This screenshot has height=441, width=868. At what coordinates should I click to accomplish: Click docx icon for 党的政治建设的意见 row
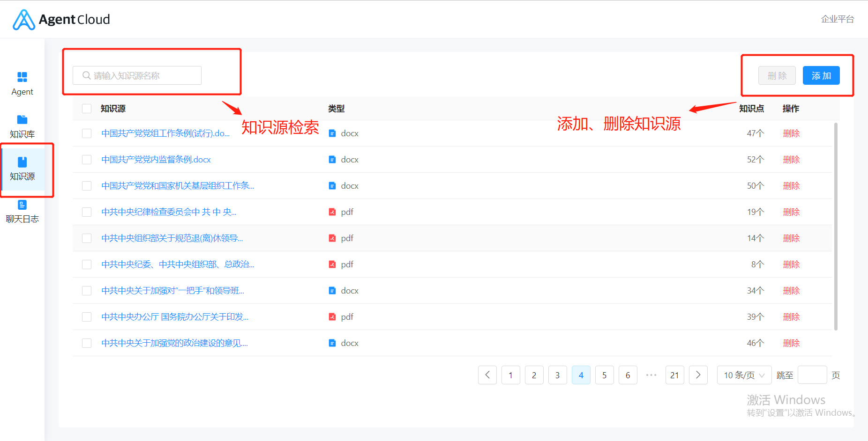coord(332,343)
